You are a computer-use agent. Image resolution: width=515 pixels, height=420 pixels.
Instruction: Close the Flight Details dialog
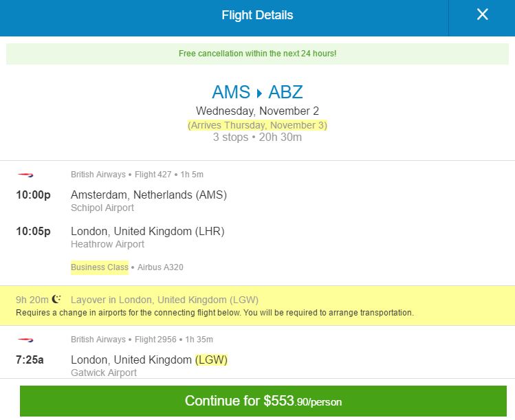[x=482, y=15]
